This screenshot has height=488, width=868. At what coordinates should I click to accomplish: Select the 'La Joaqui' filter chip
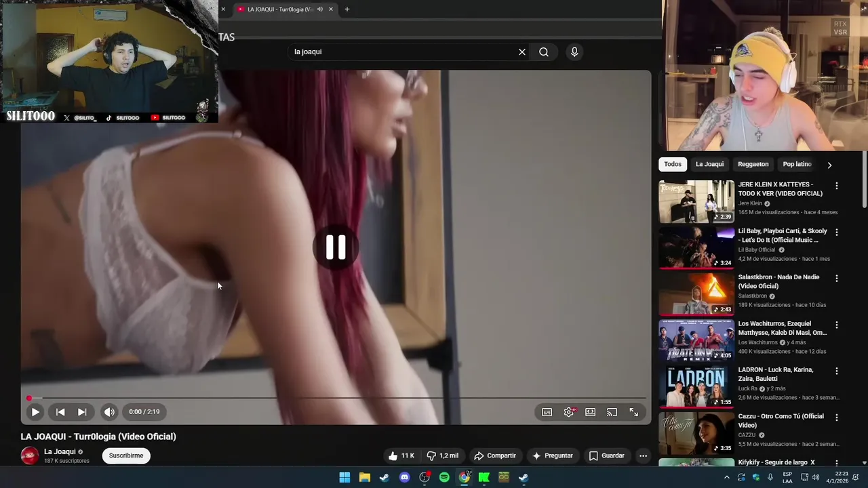coord(709,164)
